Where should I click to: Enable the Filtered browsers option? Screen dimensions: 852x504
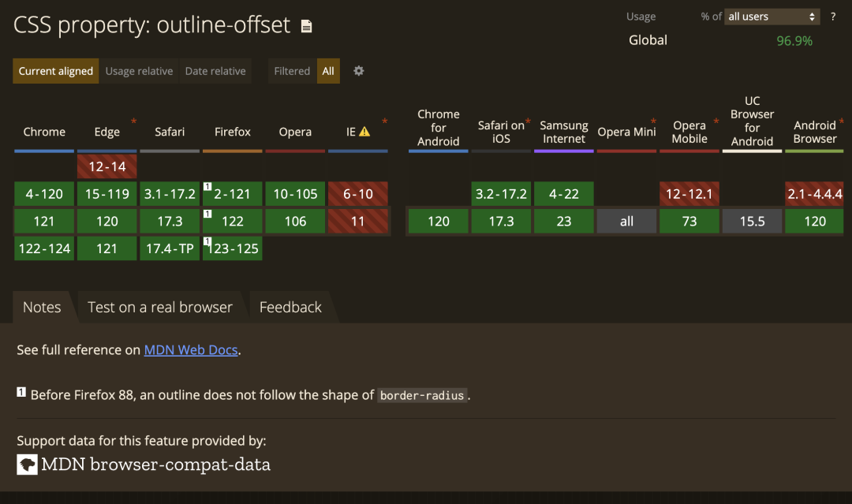point(293,71)
